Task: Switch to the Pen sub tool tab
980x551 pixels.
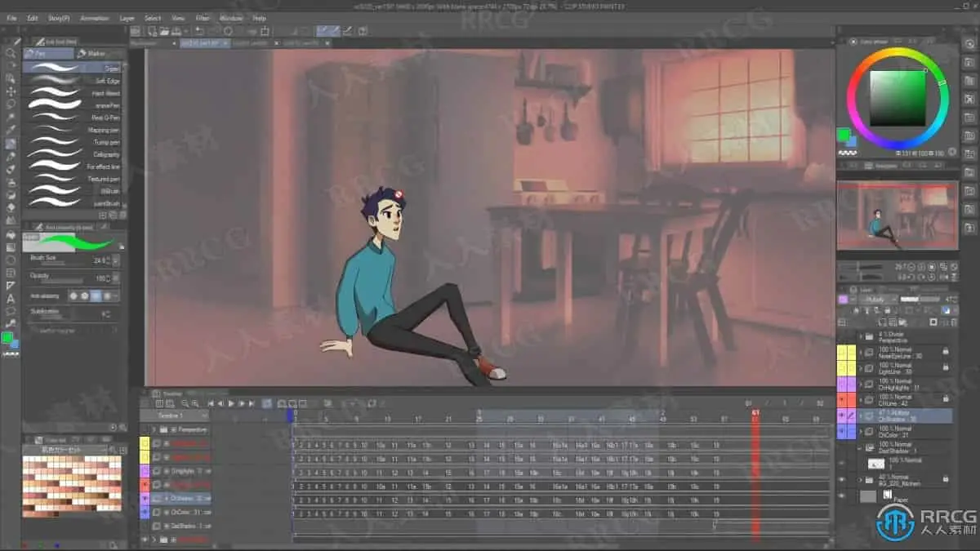Action: click(x=48, y=54)
